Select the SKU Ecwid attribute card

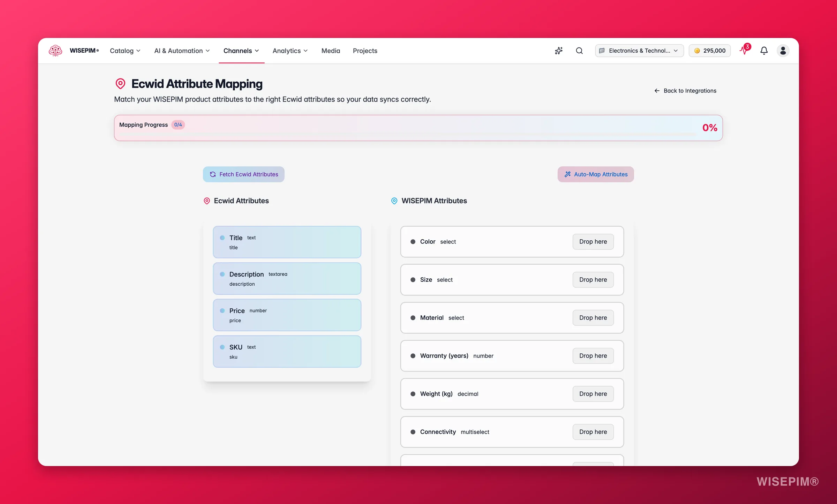point(287,352)
